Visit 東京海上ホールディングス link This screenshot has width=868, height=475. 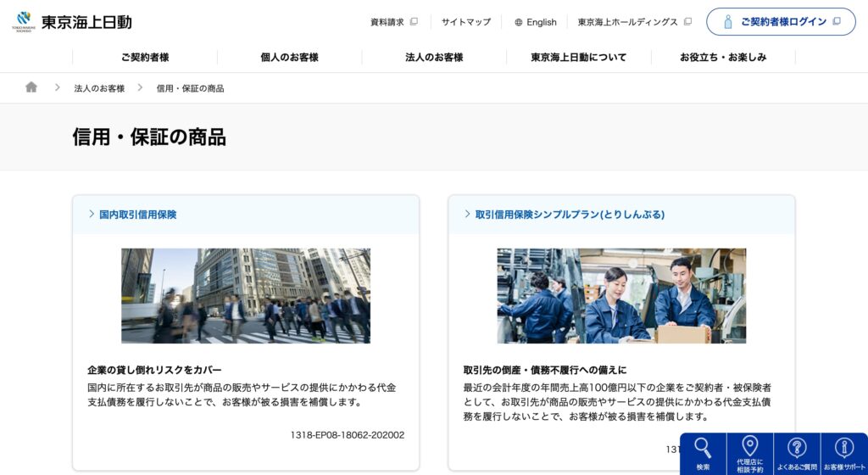(x=627, y=22)
